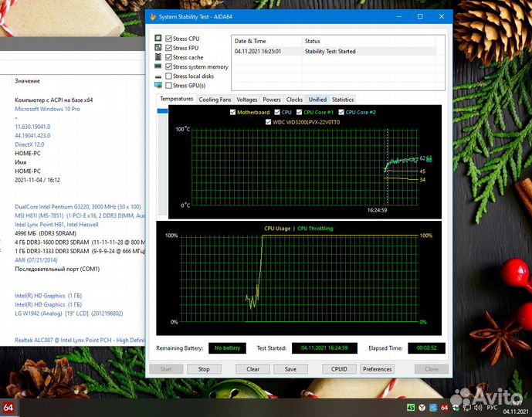Uncheck Stress FPU
The height and width of the screenshot is (417, 532).
click(x=168, y=48)
